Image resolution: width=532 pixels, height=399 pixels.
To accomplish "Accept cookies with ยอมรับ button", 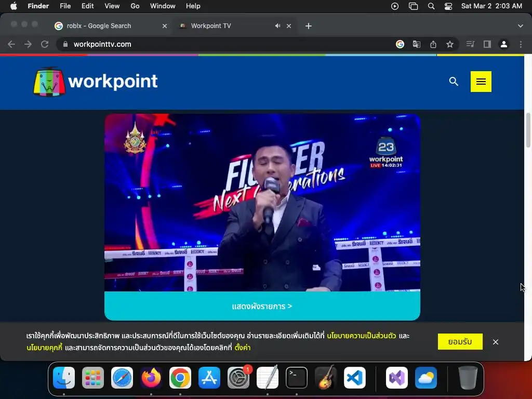I will (460, 342).
